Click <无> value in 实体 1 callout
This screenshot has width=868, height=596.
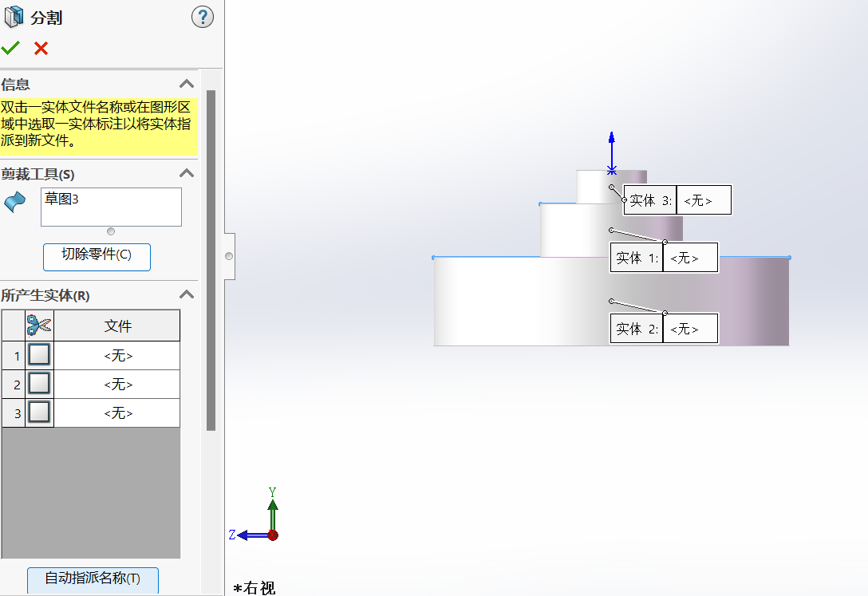point(690,258)
